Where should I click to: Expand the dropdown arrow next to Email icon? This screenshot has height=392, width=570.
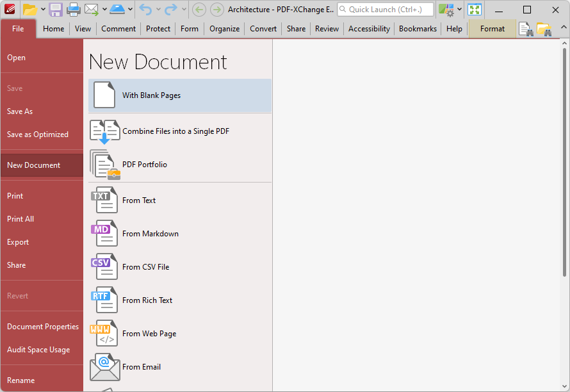(103, 10)
